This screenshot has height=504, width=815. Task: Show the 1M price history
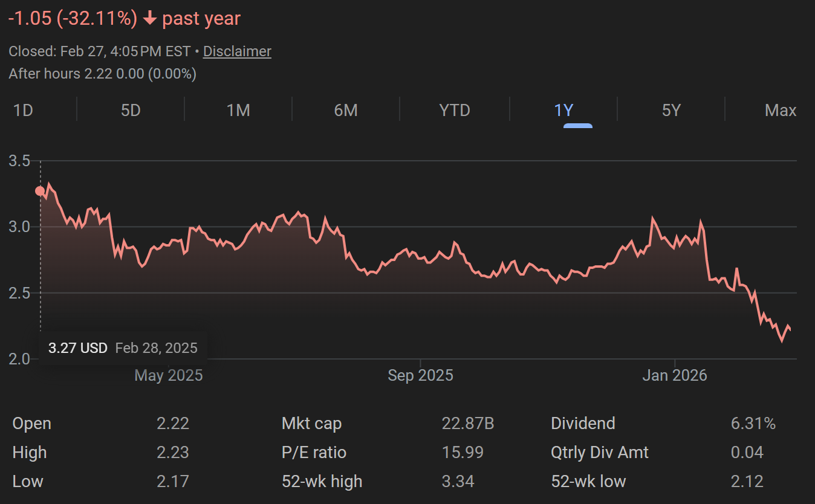pyautogui.click(x=238, y=111)
